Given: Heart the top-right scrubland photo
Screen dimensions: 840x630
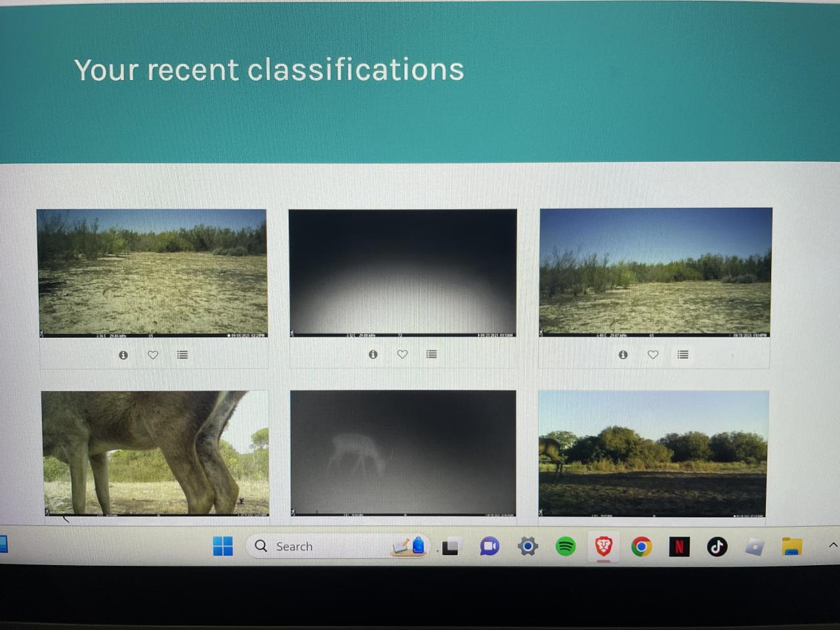Looking at the screenshot, I should tap(653, 355).
